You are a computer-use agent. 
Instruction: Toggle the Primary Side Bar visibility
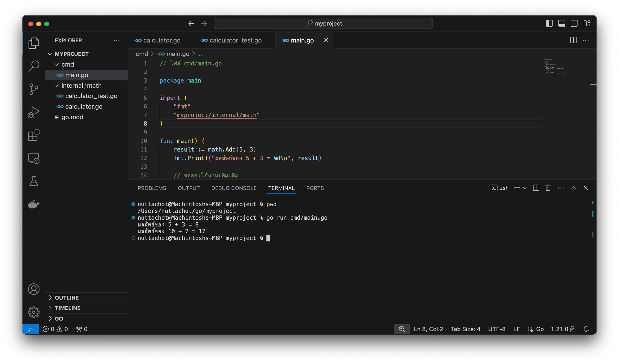tap(549, 23)
